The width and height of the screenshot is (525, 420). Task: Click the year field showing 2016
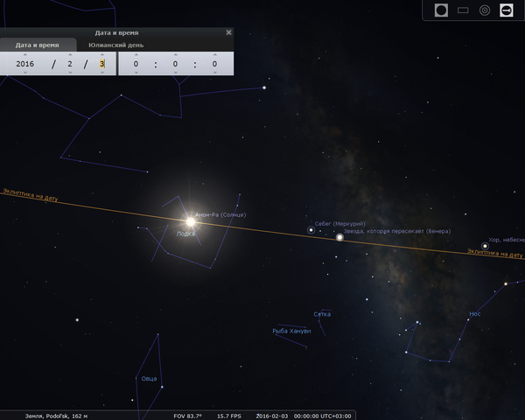(x=24, y=64)
